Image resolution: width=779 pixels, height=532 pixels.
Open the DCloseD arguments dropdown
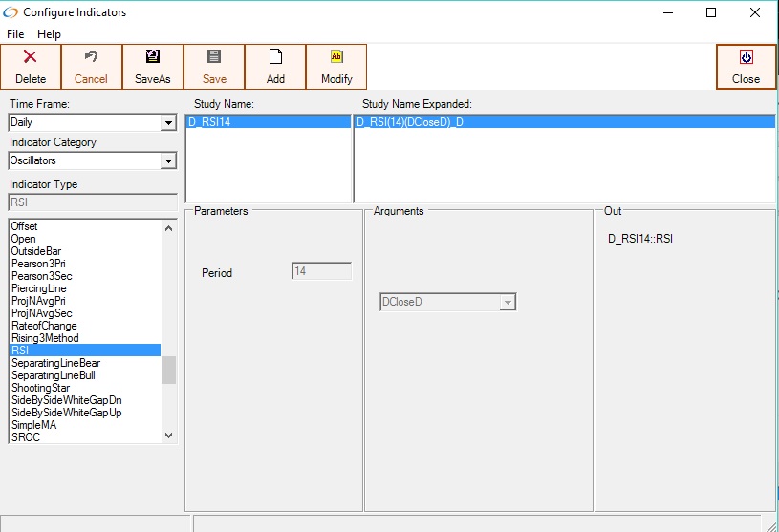(508, 303)
